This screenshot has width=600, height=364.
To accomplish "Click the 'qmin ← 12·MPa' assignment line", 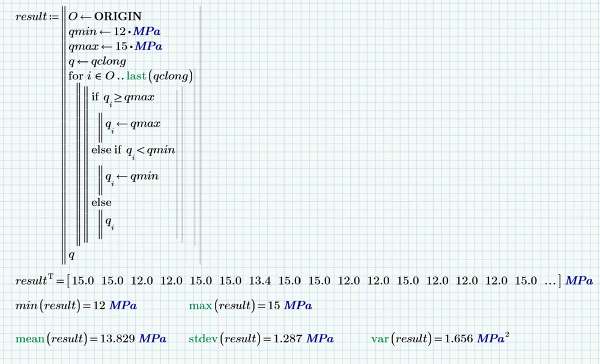I will point(114,31).
